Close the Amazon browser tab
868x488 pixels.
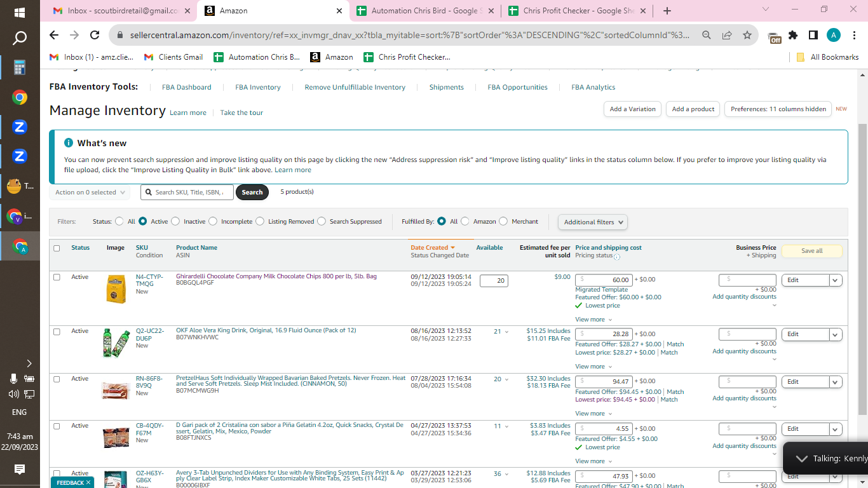pyautogui.click(x=339, y=11)
